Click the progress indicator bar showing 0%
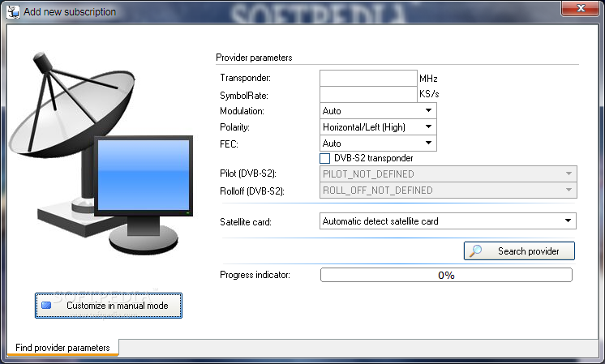Image resolution: width=605 pixels, height=364 pixels. [446, 275]
